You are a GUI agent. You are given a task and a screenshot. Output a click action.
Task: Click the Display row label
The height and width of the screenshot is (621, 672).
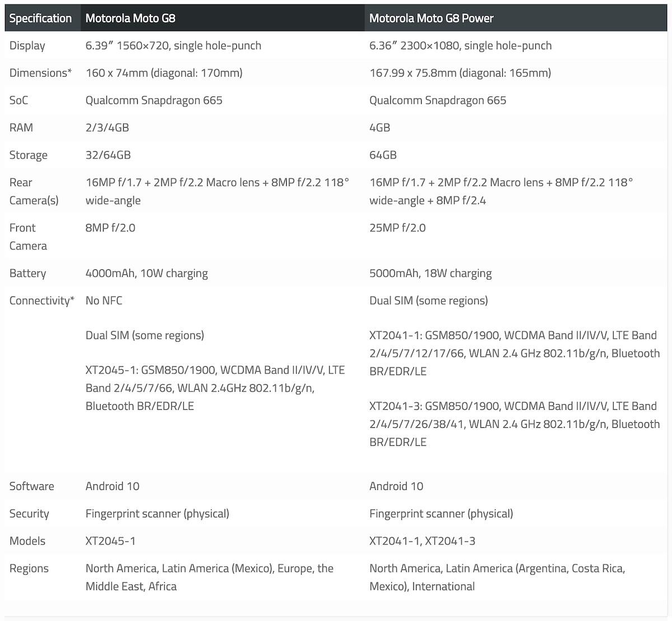27,45
